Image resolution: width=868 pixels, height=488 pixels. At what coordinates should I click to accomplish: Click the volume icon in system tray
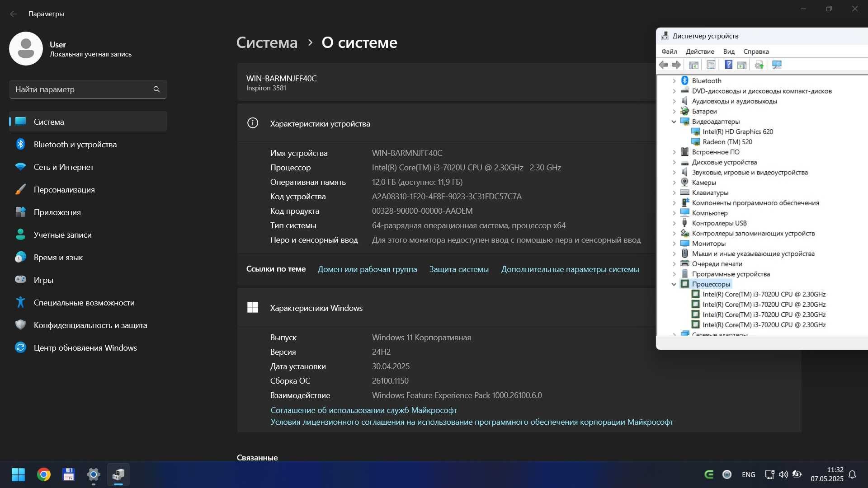pos(783,474)
